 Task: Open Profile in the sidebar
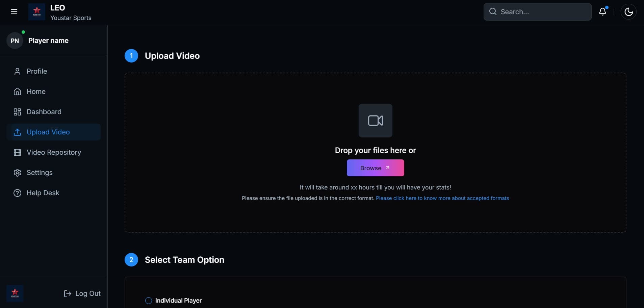point(37,71)
